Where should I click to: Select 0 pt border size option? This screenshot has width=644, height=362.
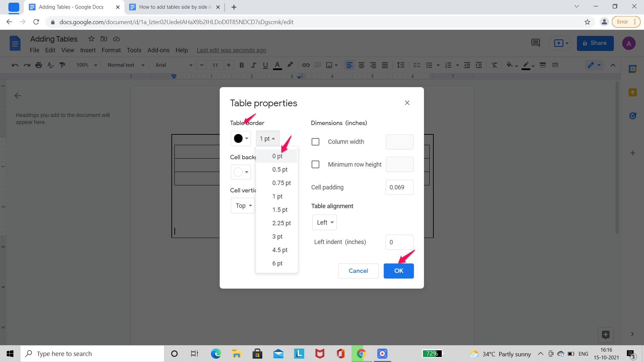(x=277, y=156)
